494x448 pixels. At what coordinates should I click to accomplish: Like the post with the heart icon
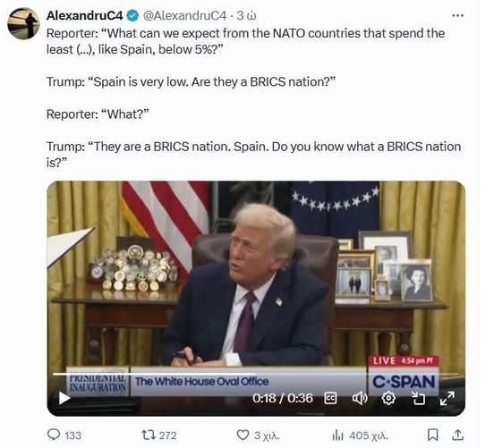243,435
